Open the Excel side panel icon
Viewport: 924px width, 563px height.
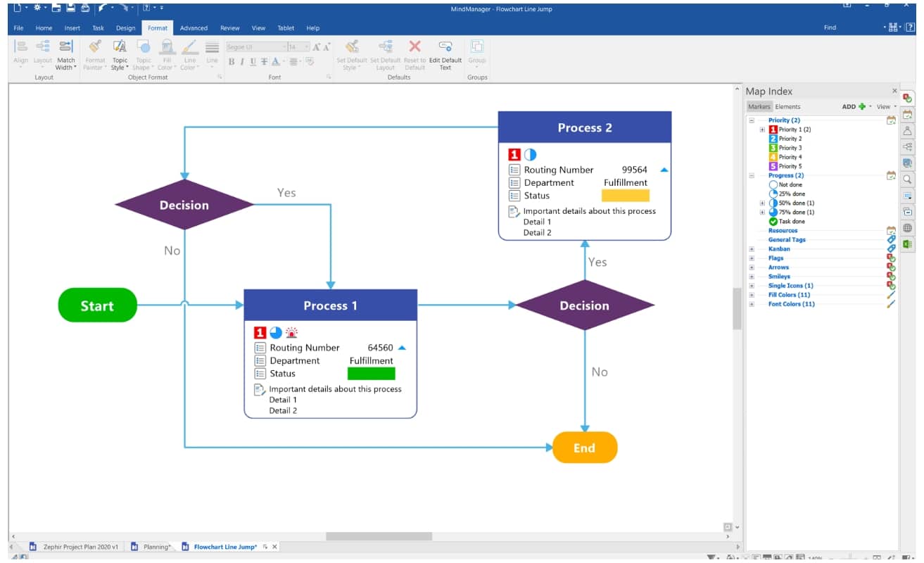click(908, 244)
